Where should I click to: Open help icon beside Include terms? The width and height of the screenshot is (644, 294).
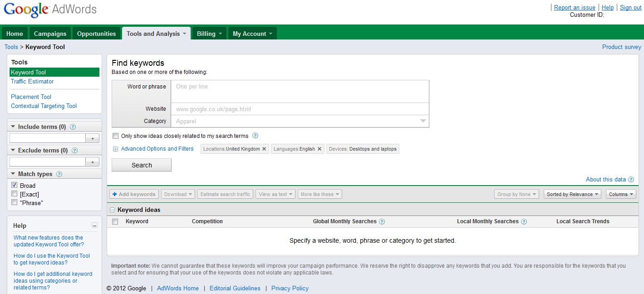(73, 127)
